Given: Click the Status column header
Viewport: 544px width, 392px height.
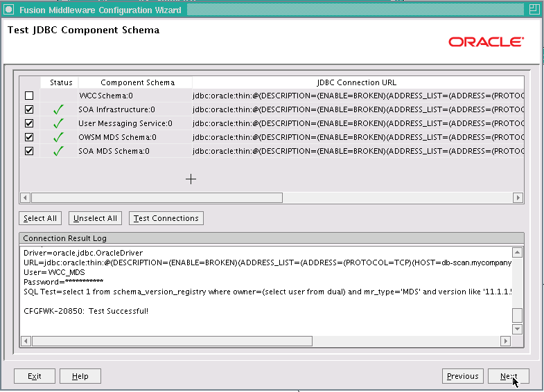Looking at the screenshot, I should [61, 82].
